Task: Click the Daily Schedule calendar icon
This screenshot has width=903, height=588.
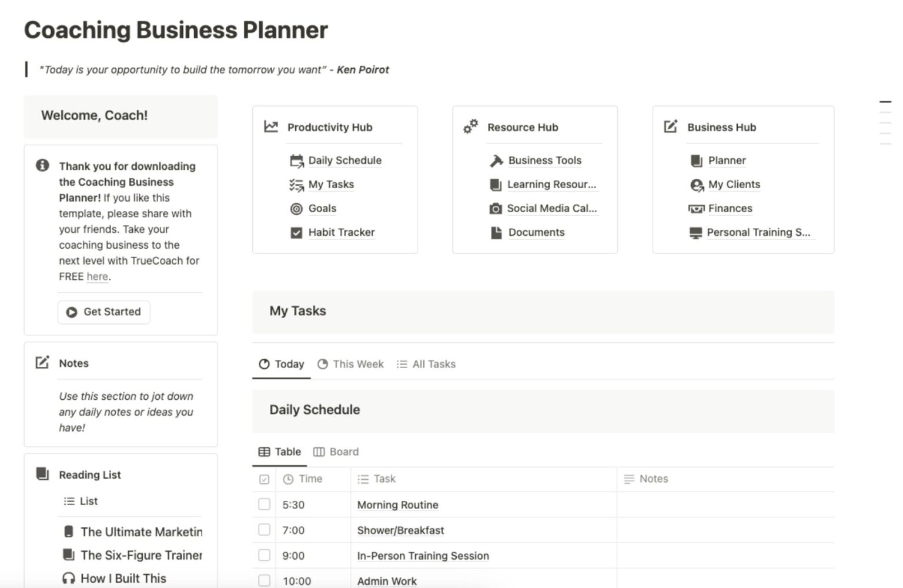Action: tap(296, 161)
